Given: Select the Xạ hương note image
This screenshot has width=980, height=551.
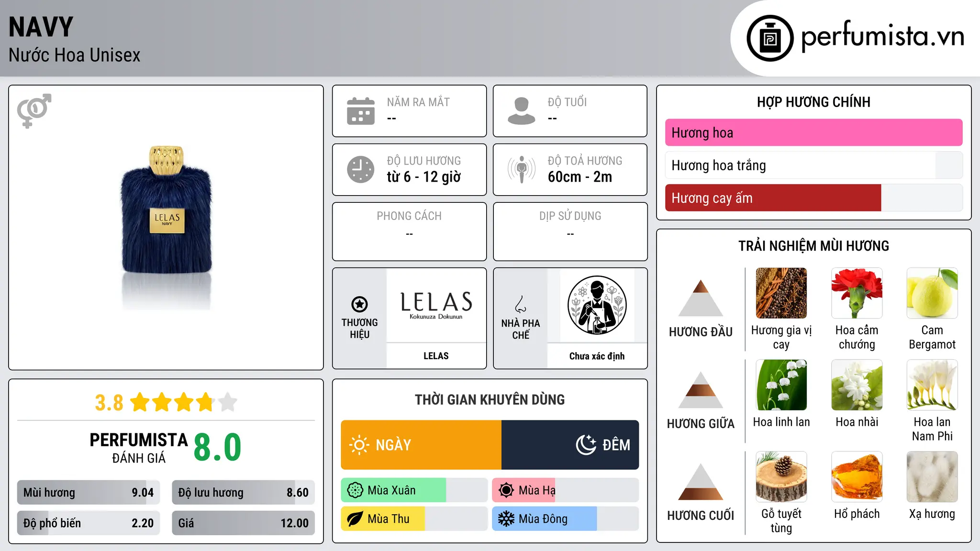Looking at the screenshot, I should [x=932, y=477].
